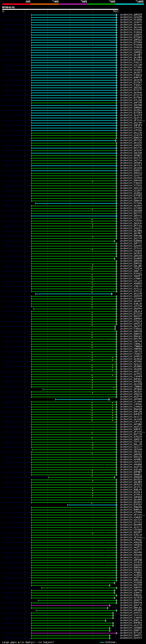Click the cyan ~100% identity legend segment

point(130,4)
